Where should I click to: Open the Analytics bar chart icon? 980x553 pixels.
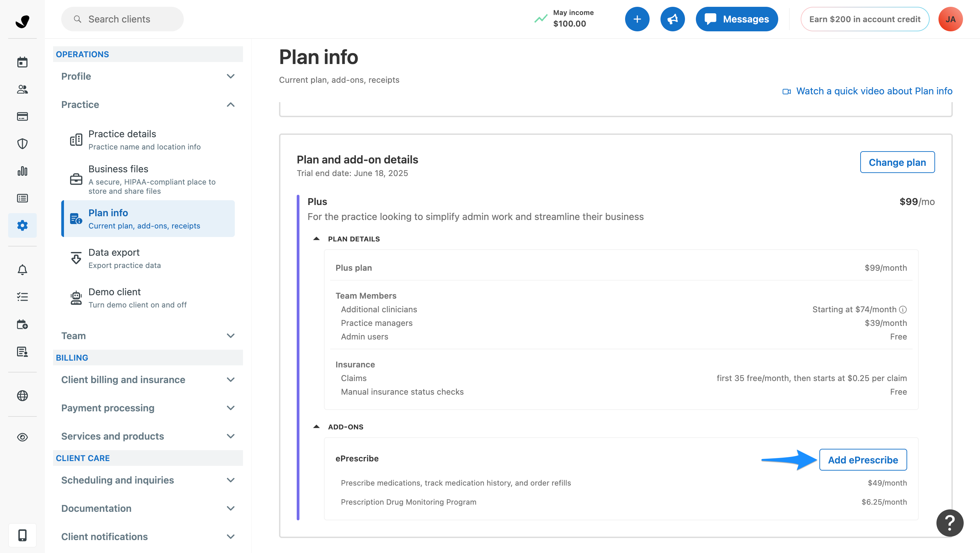tap(22, 171)
